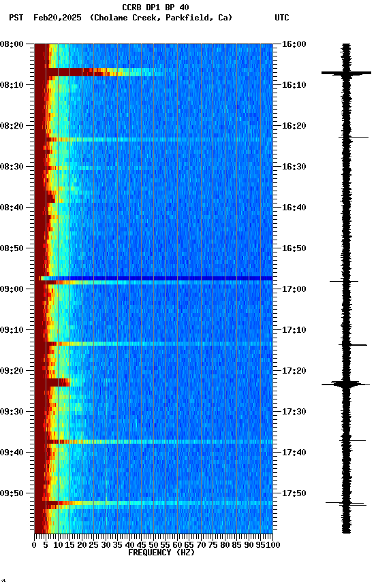Screen dimensions: 376x588
Task: Click the "16:40" UTC time label
Action: click(294, 208)
